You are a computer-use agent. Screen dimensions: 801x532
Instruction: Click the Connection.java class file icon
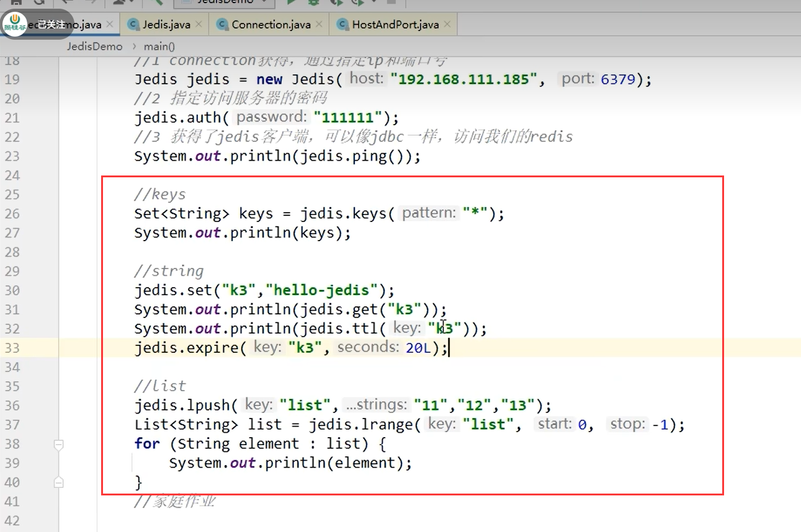(222, 25)
